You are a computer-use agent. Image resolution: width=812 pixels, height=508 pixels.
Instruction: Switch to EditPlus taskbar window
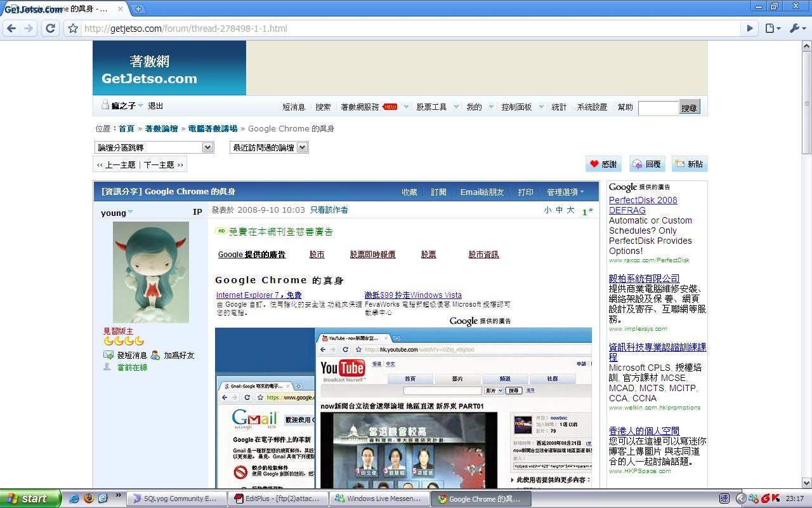[279, 498]
